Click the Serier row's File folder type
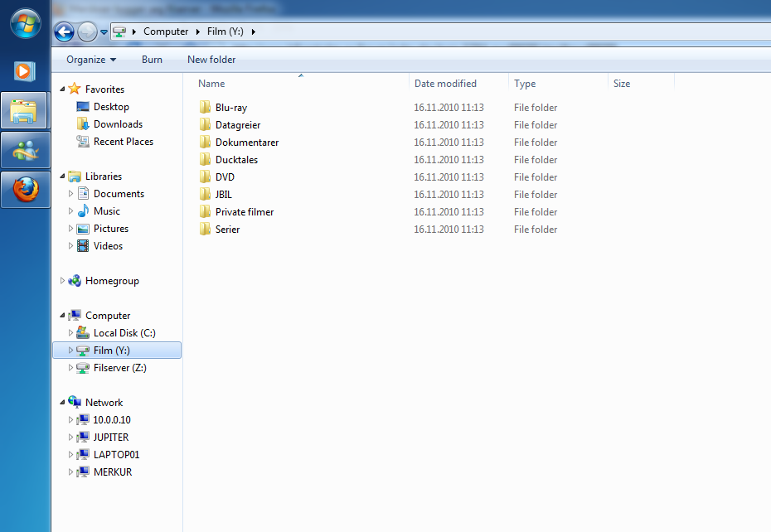 536,230
